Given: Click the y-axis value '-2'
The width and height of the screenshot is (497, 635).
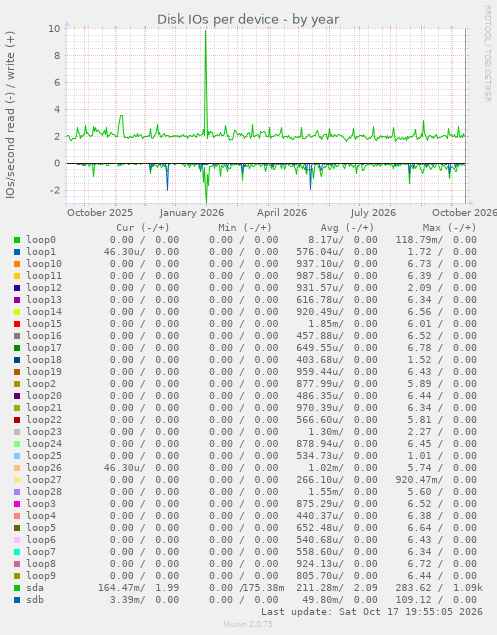Looking at the screenshot, I should 54,190.
